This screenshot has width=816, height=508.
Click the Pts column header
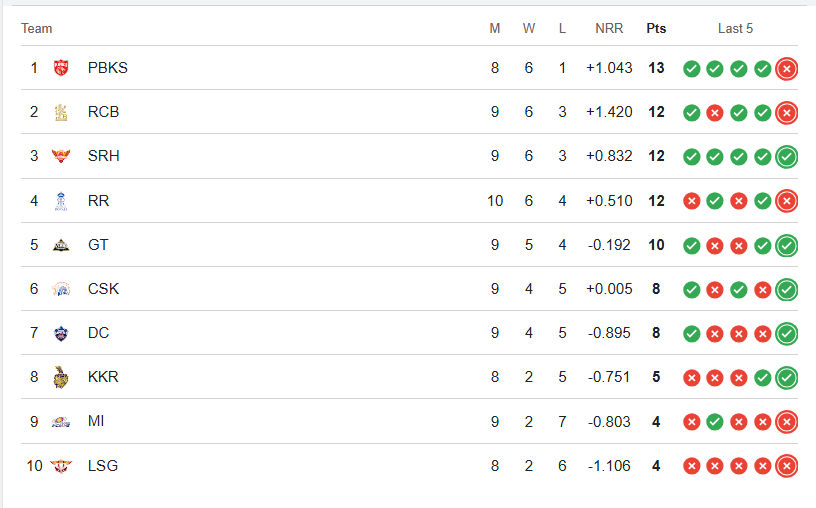656,29
